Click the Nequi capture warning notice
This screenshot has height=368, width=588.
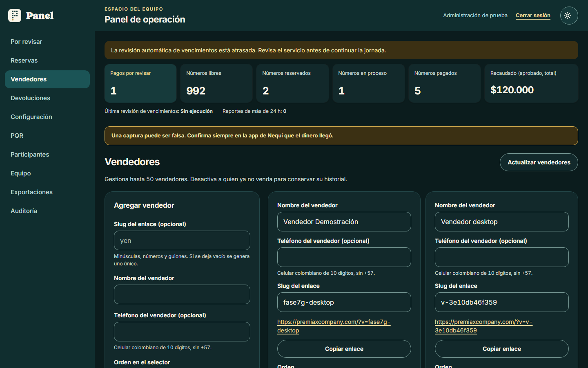pyautogui.click(x=341, y=136)
